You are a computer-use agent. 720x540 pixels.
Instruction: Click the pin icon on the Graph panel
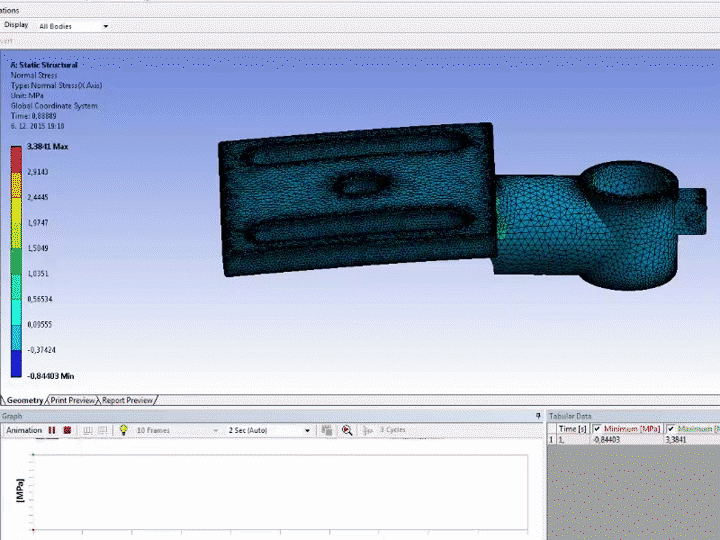(x=538, y=415)
